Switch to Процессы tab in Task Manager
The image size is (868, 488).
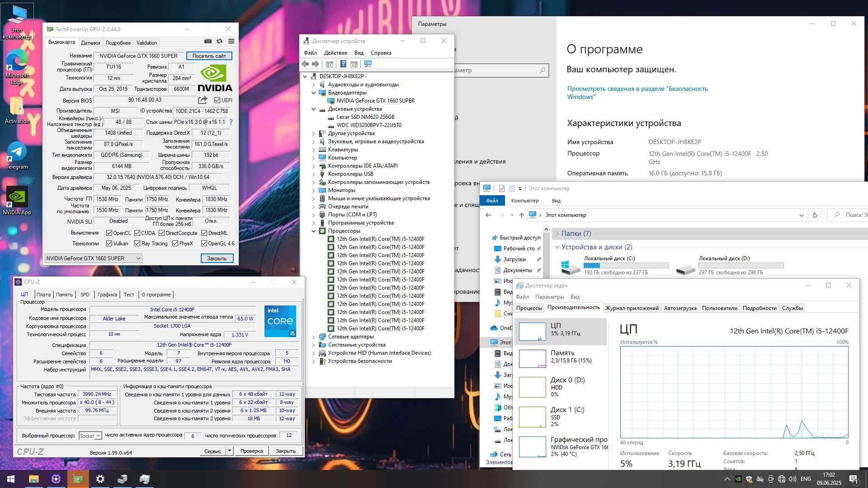coord(529,308)
